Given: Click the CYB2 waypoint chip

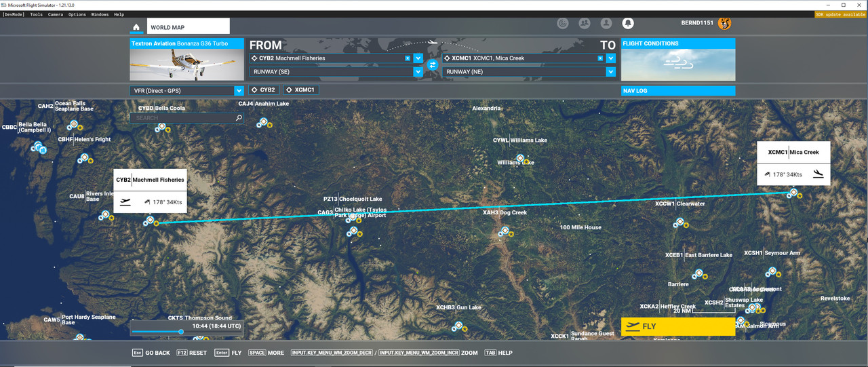Looking at the screenshot, I should point(264,90).
